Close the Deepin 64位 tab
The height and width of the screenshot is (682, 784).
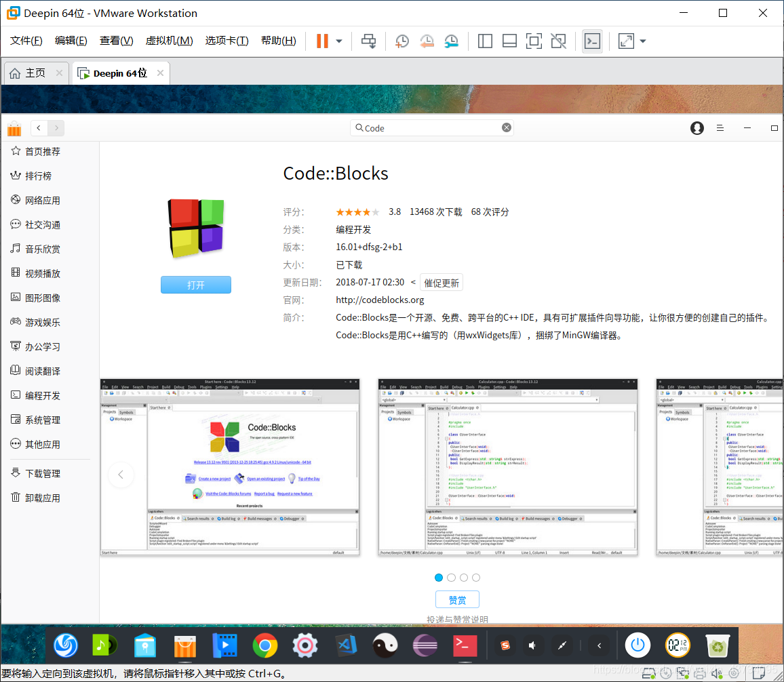[160, 73]
